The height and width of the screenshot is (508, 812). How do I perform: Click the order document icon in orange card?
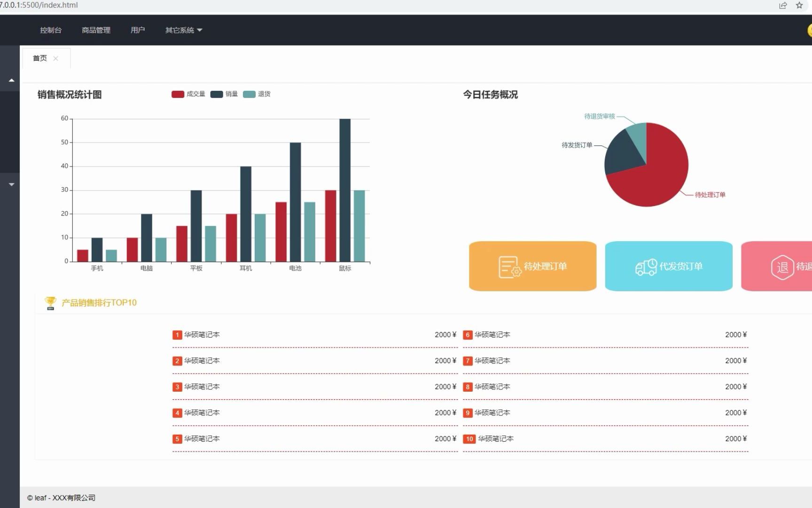point(509,267)
